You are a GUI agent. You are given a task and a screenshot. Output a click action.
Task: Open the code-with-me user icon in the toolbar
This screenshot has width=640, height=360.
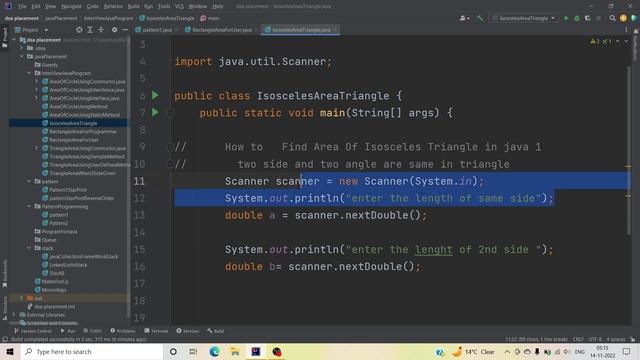(464, 18)
